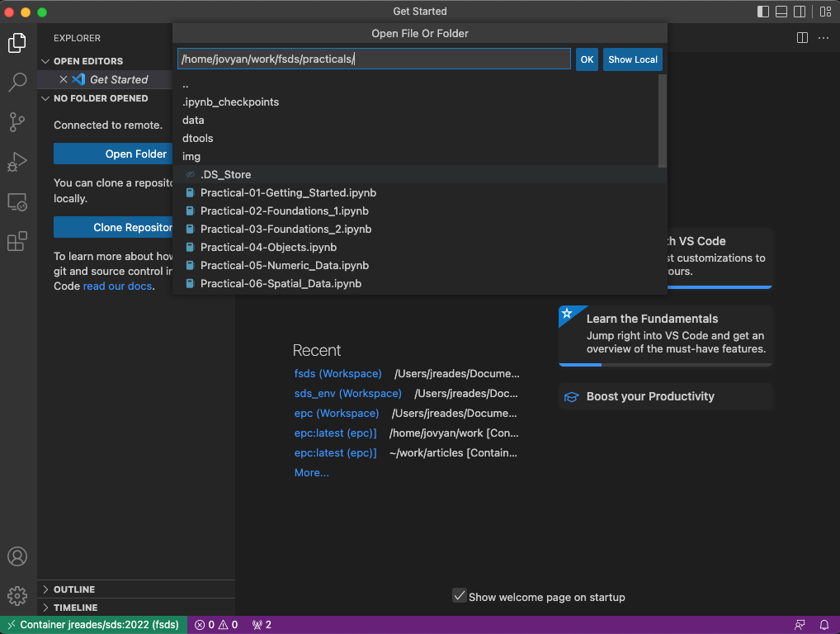Open the Remote Explorer view
Image resolution: width=840 pixels, height=634 pixels.
(17, 202)
